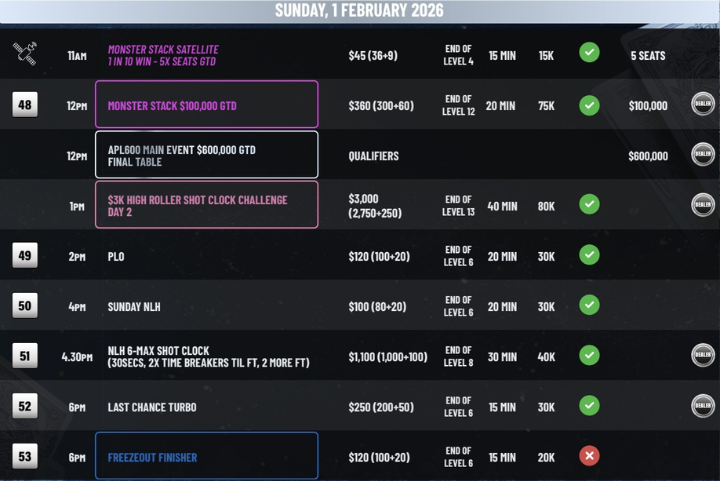Click the dealer badge for the APL600 Main Event

coord(703,154)
